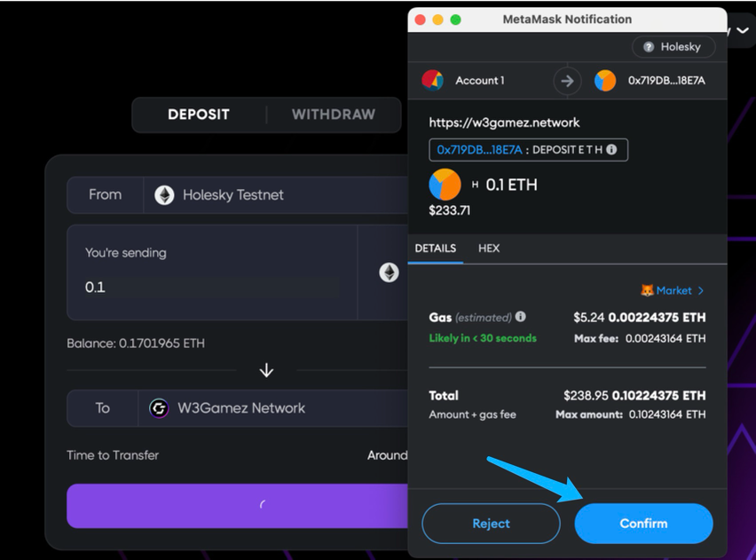Image resolution: width=756 pixels, height=560 pixels.
Task: Click the ETH token icon beside amount
Action: click(x=389, y=272)
